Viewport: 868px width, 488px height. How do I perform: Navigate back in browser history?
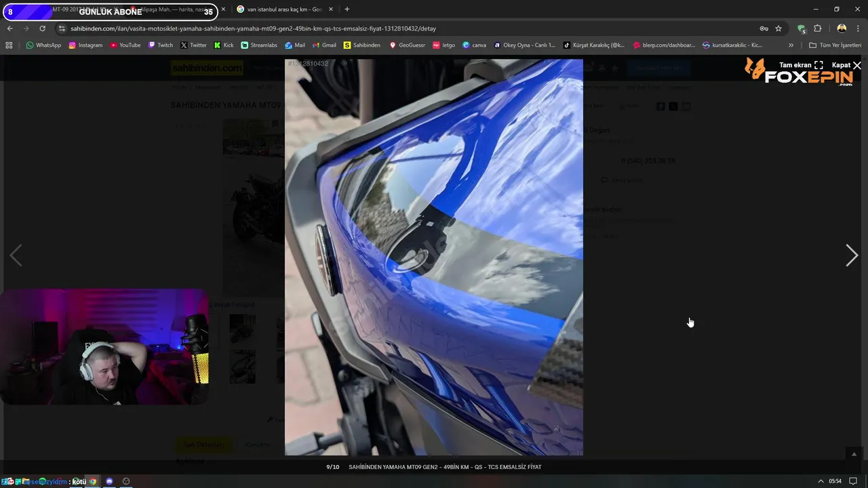coord(9,28)
